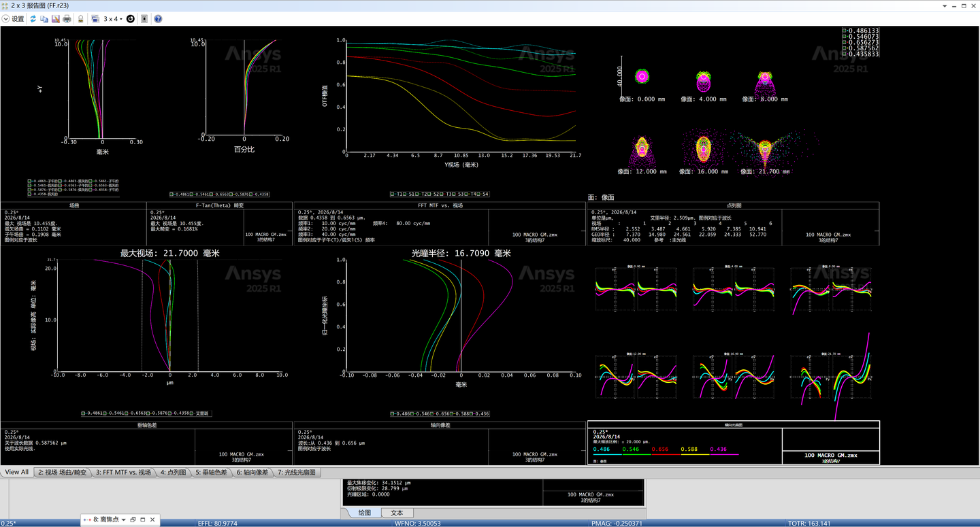Screen dimensions: 980x527
Task: Click the spot diagram thumbnail at 像面: 12.000 mm
Action: pos(642,151)
